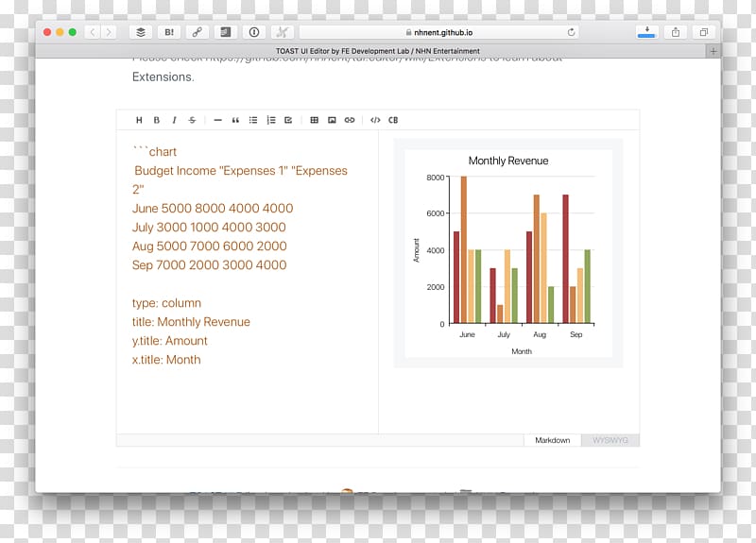Show Safari downloads
The width and height of the screenshot is (756, 543).
click(x=646, y=32)
